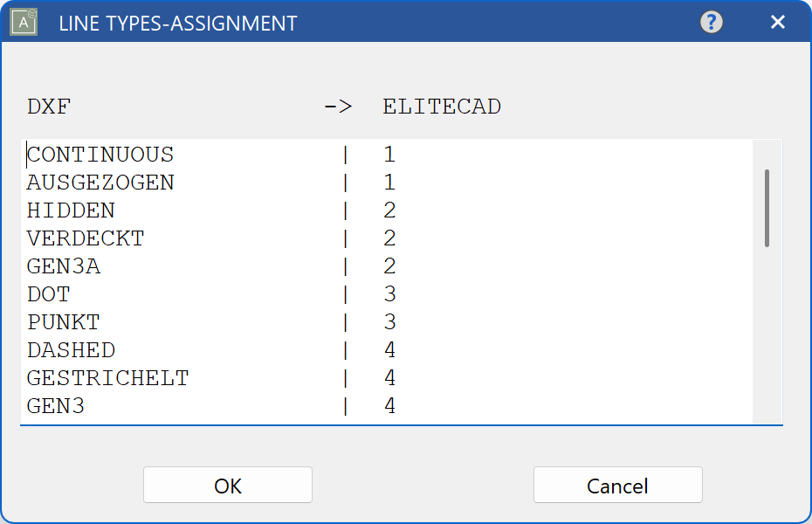Open the help via the question mark icon
Screen dimensions: 812x524
coord(712,22)
